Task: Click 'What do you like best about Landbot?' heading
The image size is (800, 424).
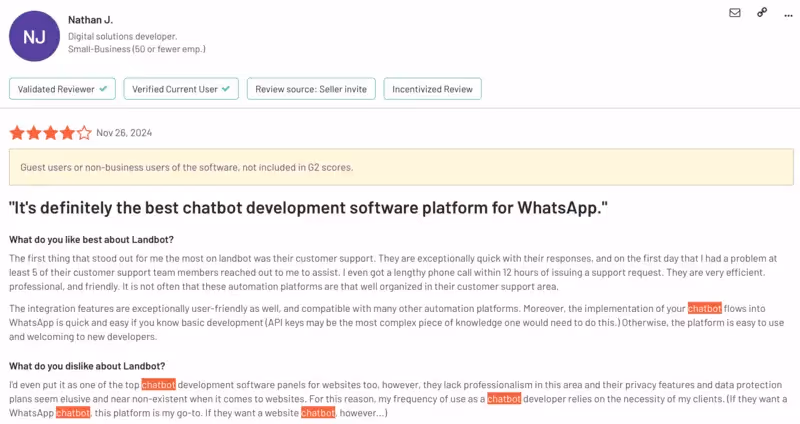Action: click(91, 240)
